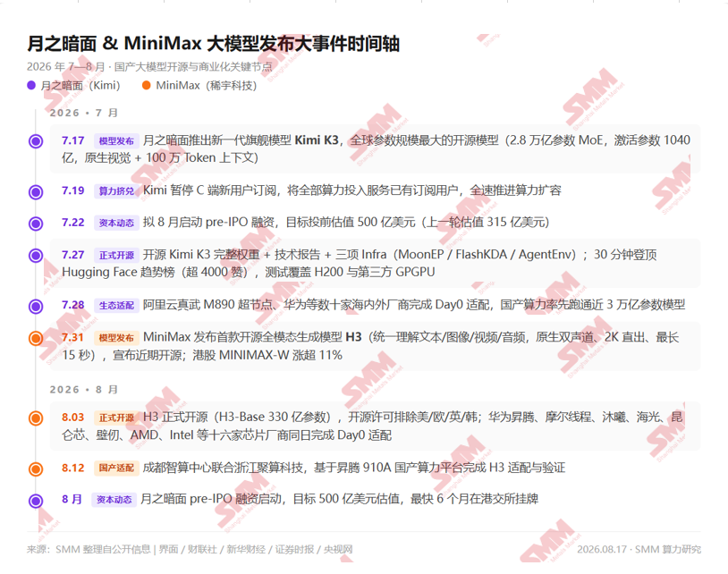Viewport: 728px width, 574px height.
Task: Click the '正式开源' tag on the 7.27 row
Action: 116,255
